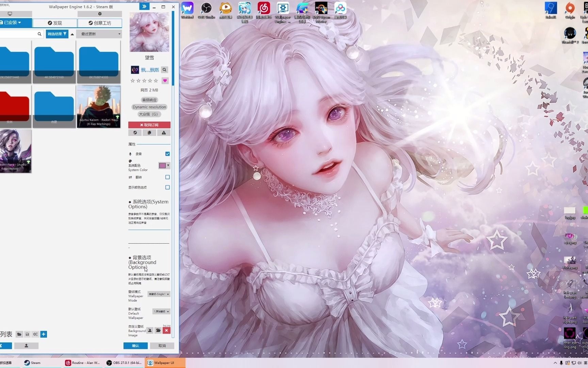Click in the wallpaper search input field
588x368 pixels.
(x=18, y=34)
